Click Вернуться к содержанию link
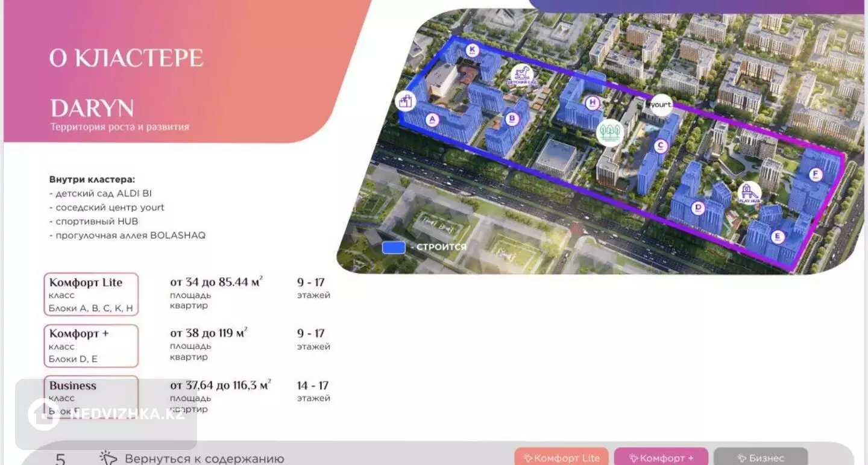The height and width of the screenshot is (465, 868). pyautogui.click(x=204, y=459)
